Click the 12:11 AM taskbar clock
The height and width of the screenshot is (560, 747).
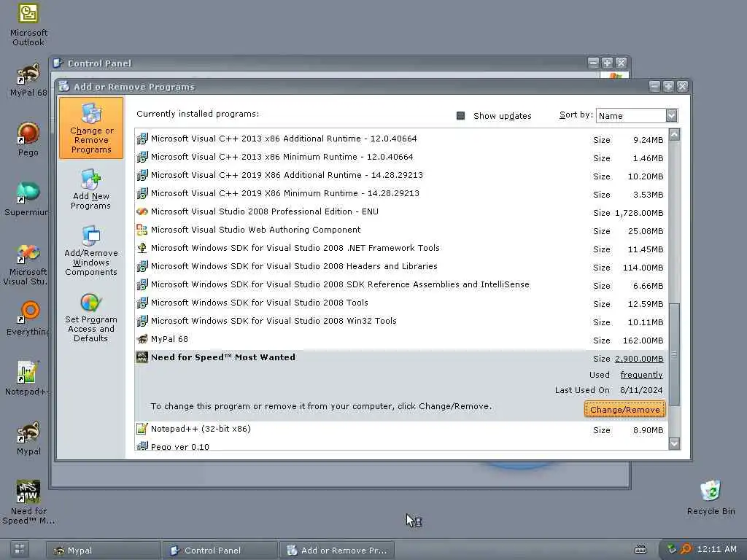[716, 549]
